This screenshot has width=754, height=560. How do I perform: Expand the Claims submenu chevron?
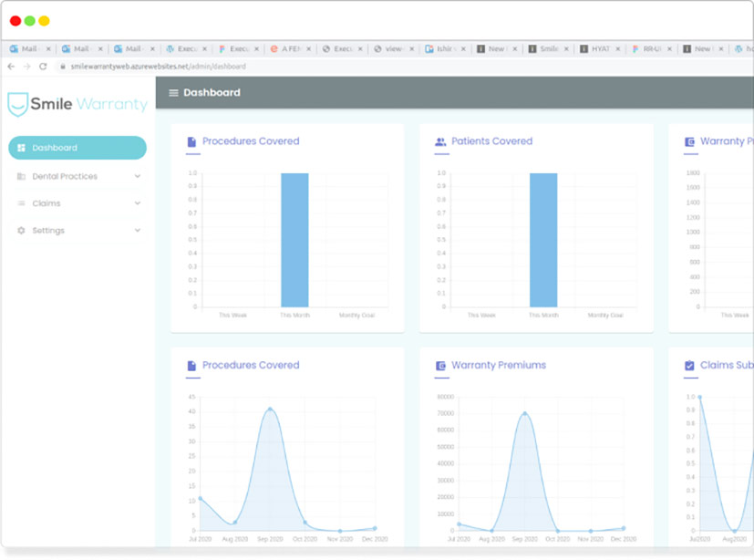tap(138, 203)
